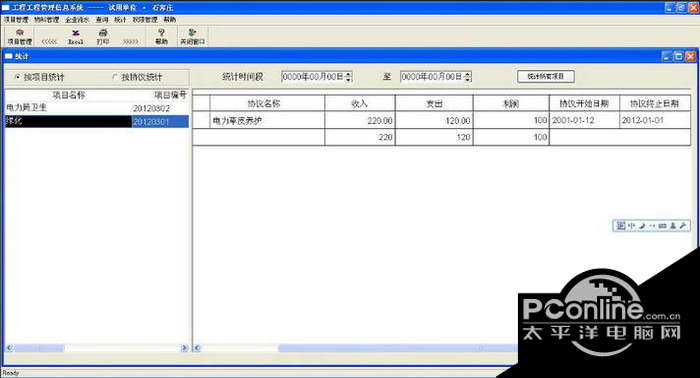Click the 打印 print toolbar icon
Viewport: 700px width, 378px height.
(x=103, y=37)
